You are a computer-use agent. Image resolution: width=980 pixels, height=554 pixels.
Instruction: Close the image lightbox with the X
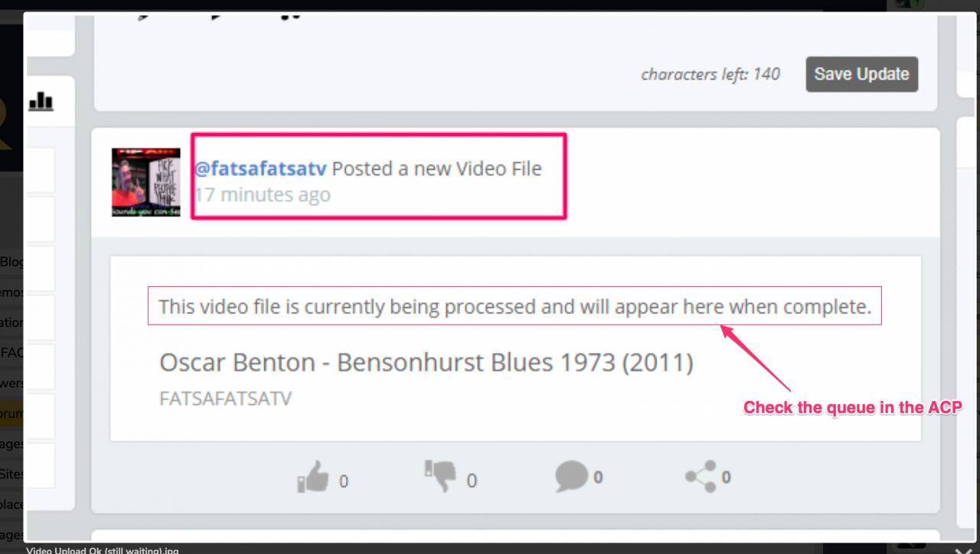(x=963, y=549)
